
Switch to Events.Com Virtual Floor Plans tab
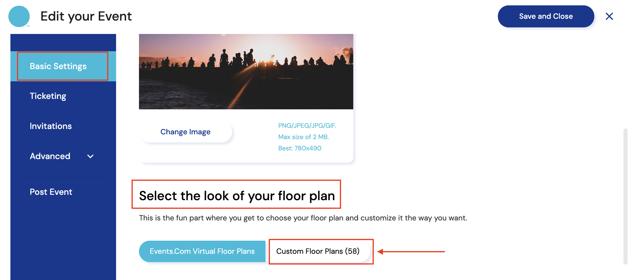tap(202, 251)
